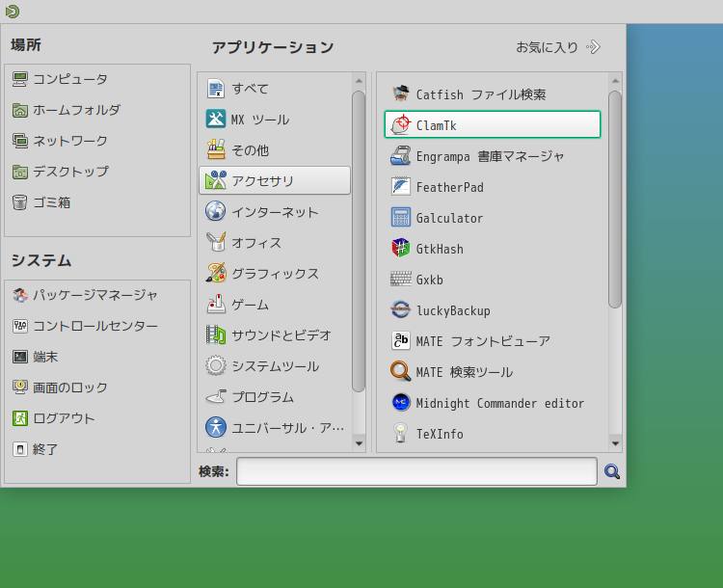Click the search magnifier button
The width and height of the screenshot is (723, 588).
612,471
